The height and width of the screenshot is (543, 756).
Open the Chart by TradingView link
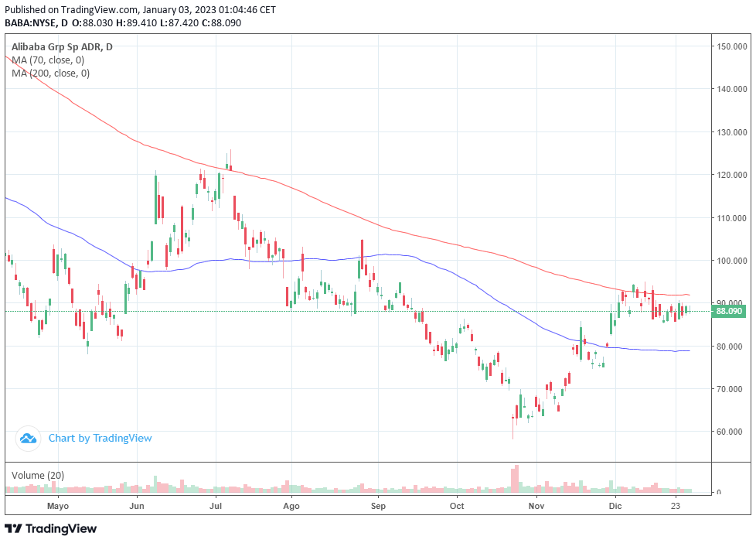coord(100,439)
